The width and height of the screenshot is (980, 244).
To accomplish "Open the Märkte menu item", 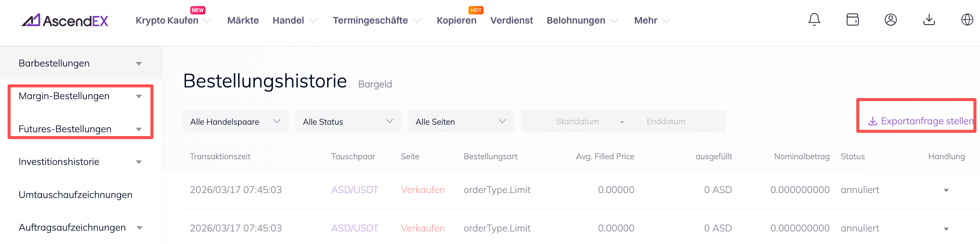I will pyautogui.click(x=243, y=21).
